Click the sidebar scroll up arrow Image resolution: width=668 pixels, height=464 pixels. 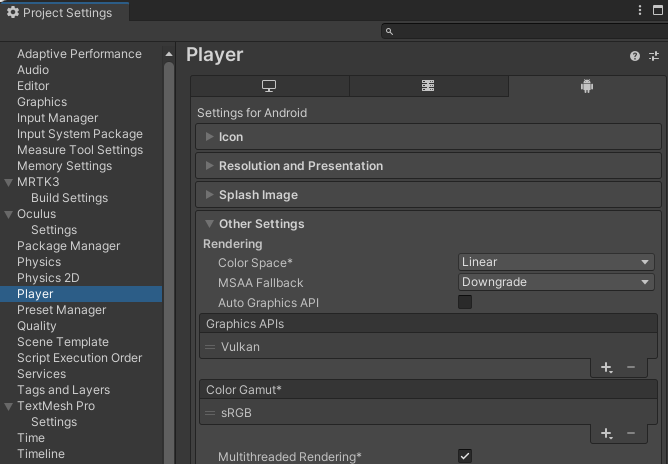169,54
